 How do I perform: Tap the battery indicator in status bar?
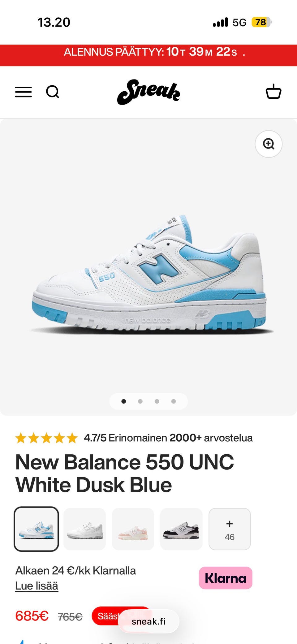[x=261, y=22]
